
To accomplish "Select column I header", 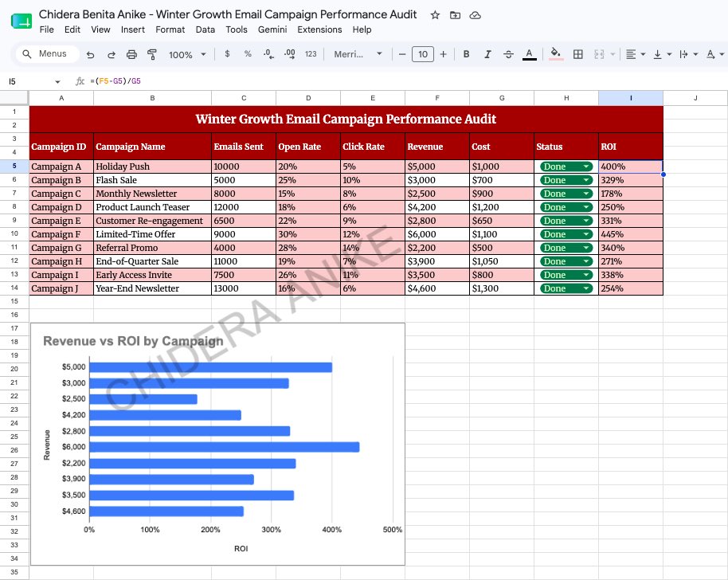I will click(x=631, y=98).
